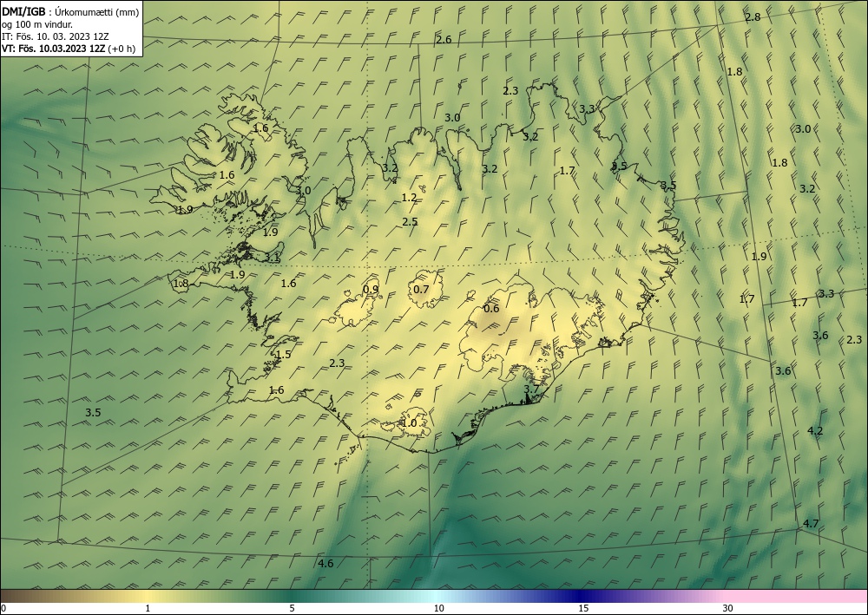This screenshot has width=868, height=615.
Task: Click the 30 tick on colour scale
Action: pos(728,608)
